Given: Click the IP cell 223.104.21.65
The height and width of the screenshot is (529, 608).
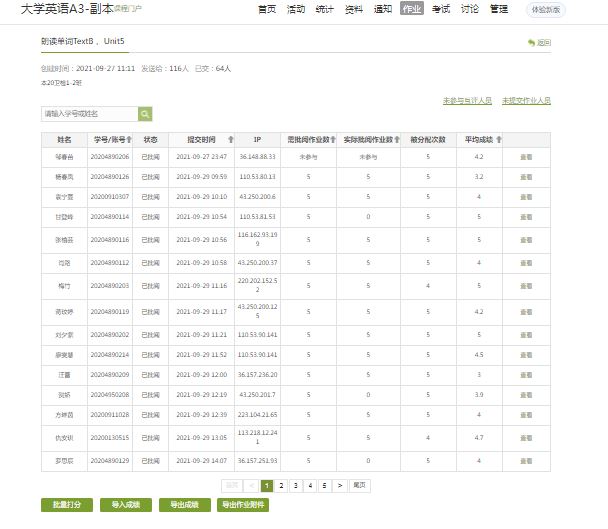Looking at the screenshot, I should [257, 415].
